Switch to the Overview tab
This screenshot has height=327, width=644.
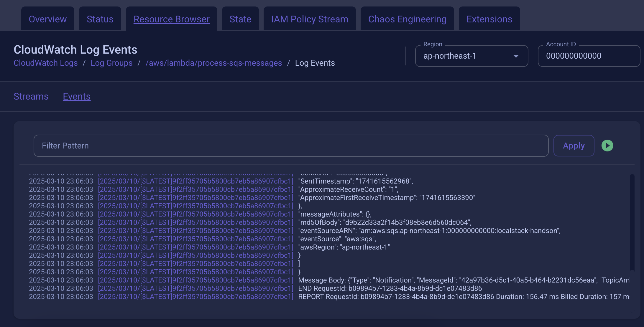(x=47, y=19)
